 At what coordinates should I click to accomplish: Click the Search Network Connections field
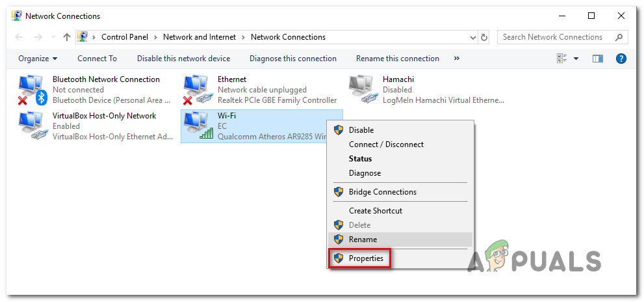(x=556, y=37)
